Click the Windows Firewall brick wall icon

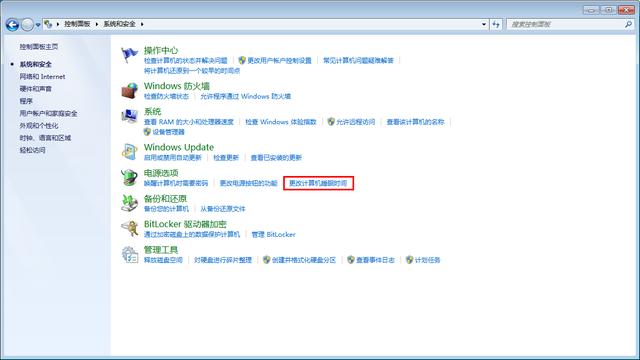tap(129, 91)
